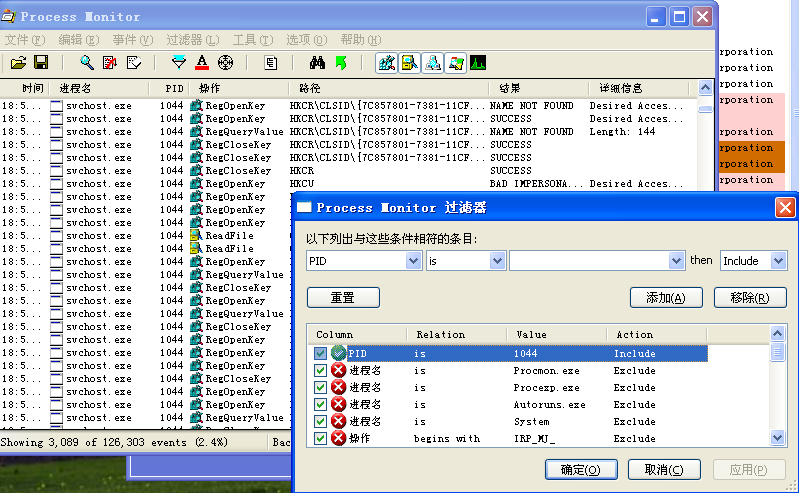Open Find with the binoculars icon
Viewport: 799px width, 493px height.
pyautogui.click(x=317, y=63)
